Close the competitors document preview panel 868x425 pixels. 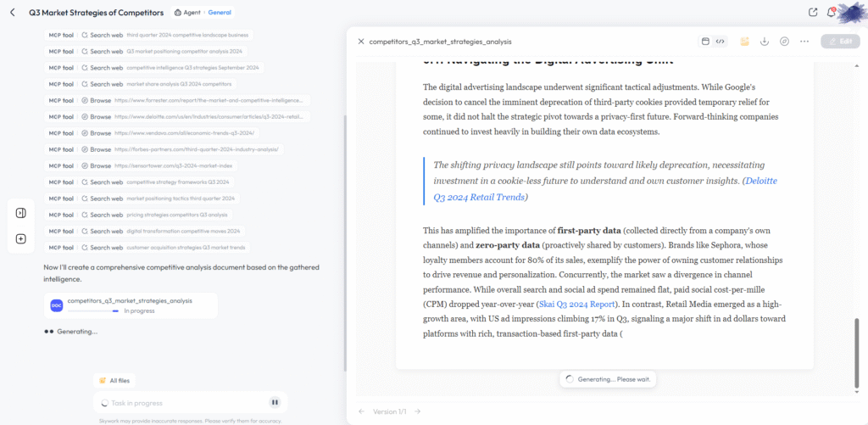point(361,42)
